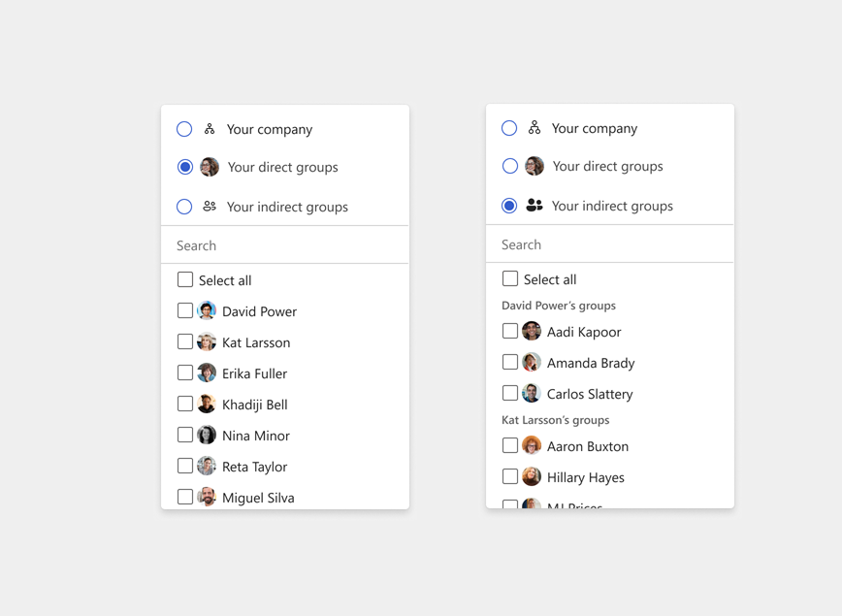Tick the Carlos Slattery checkbox
This screenshot has height=616, width=842.
point(510,393)
